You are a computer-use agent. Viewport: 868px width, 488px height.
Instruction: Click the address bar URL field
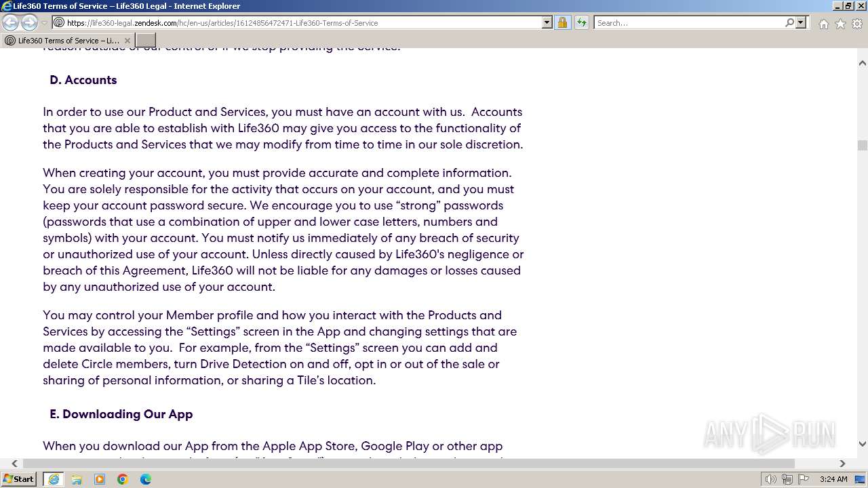(302, 22)
